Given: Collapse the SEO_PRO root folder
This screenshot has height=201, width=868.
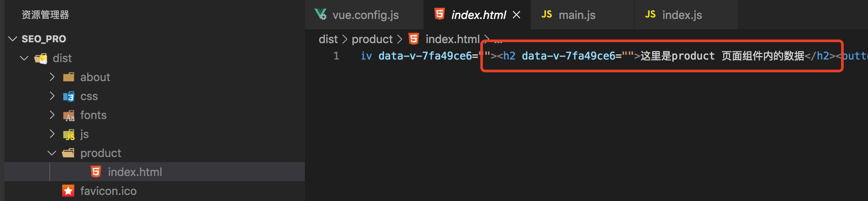Looking at the screenshot, I should pos(13,39).
